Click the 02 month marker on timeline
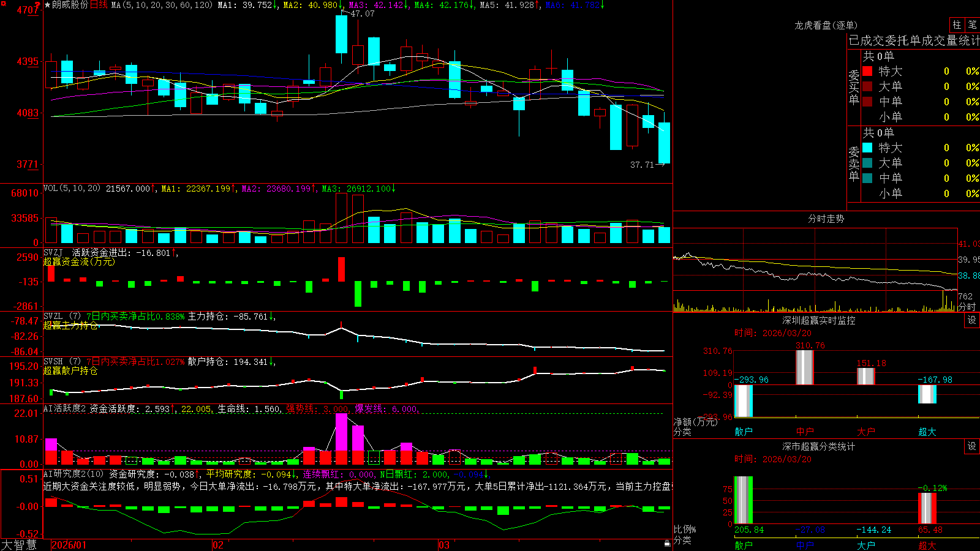 point(218,545)
